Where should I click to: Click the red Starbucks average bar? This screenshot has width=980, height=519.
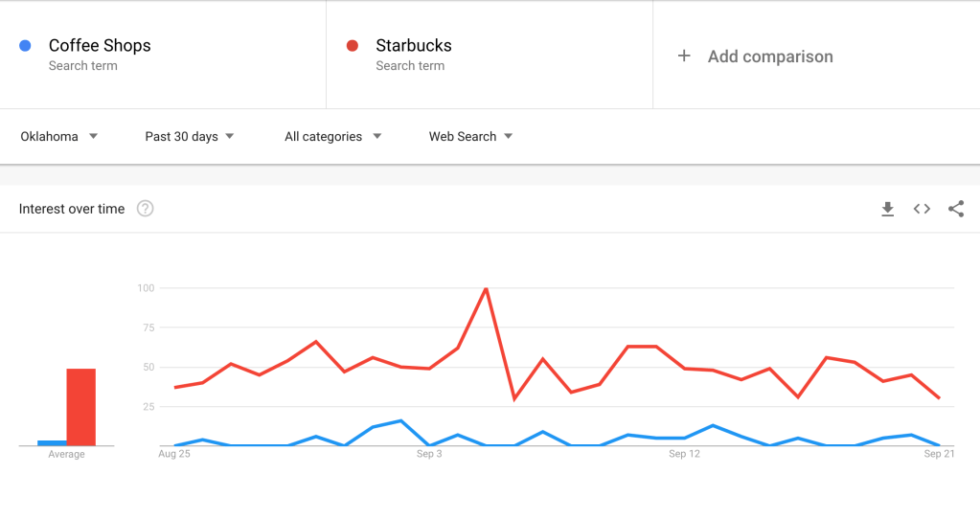[x=80, y=407]
